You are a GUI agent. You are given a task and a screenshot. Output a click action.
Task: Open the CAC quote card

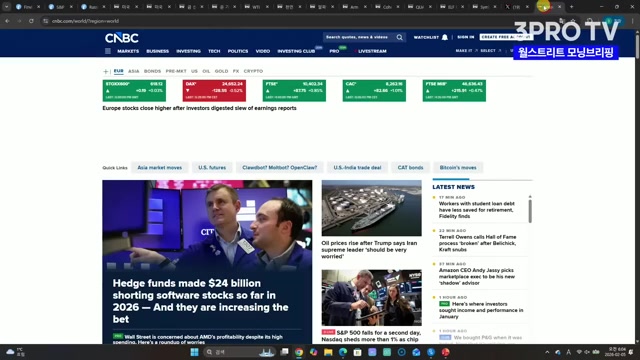pyautogui.click(x=374, y=91)
